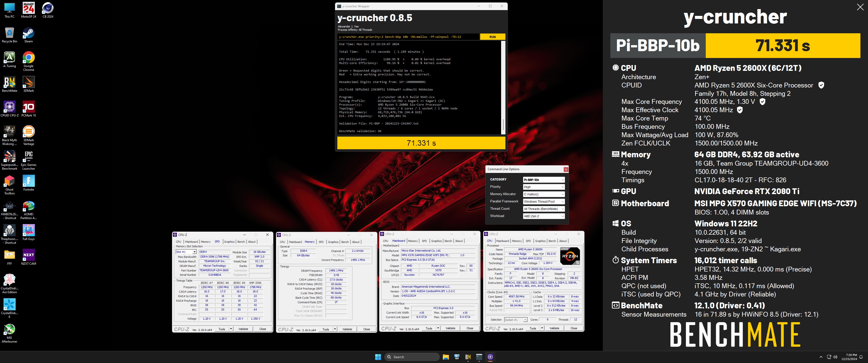Open the Priority dropdown set to High
The image size is (868, 363).
point(544,187)
